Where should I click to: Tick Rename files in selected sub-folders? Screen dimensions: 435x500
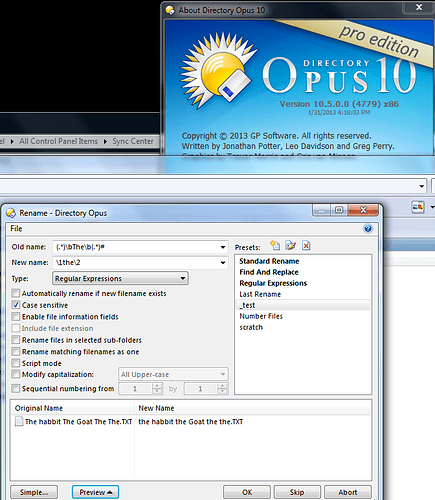click(x=16, y=340)
